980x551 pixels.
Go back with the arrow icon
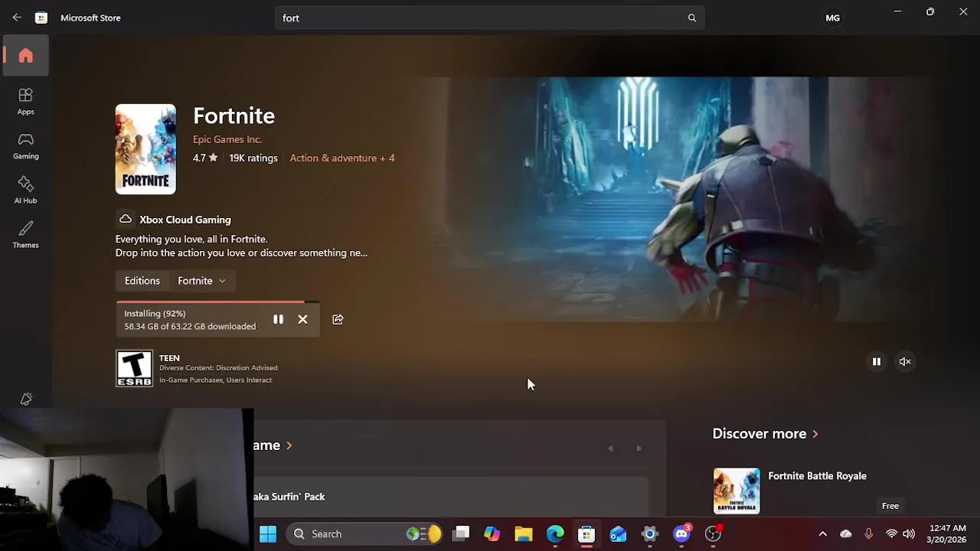[x=17, y=18]
